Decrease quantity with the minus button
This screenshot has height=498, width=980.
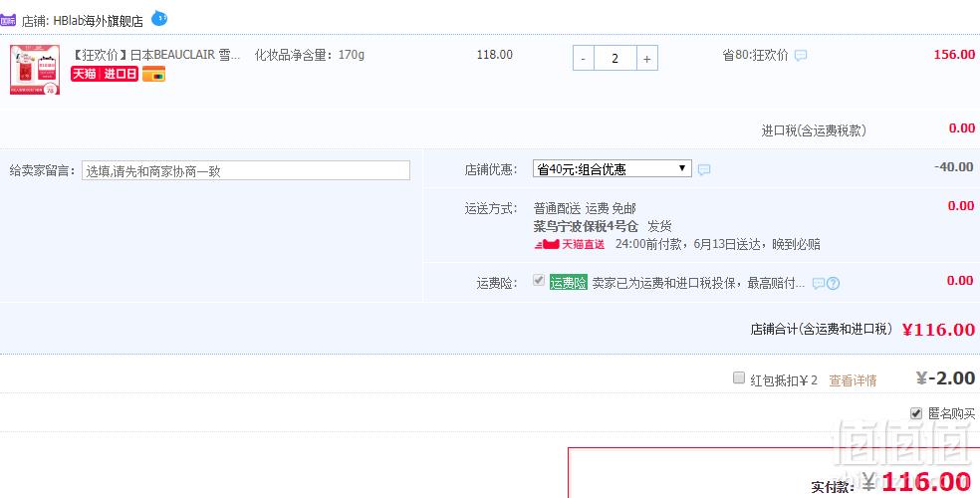pyautogui.click(x=584, y=58)
